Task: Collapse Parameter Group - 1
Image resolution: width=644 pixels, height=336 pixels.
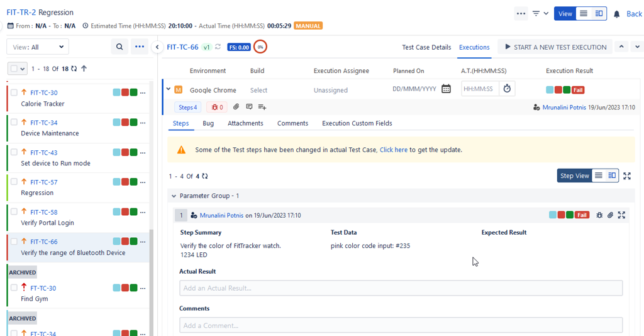Action: tap(174, 196)
